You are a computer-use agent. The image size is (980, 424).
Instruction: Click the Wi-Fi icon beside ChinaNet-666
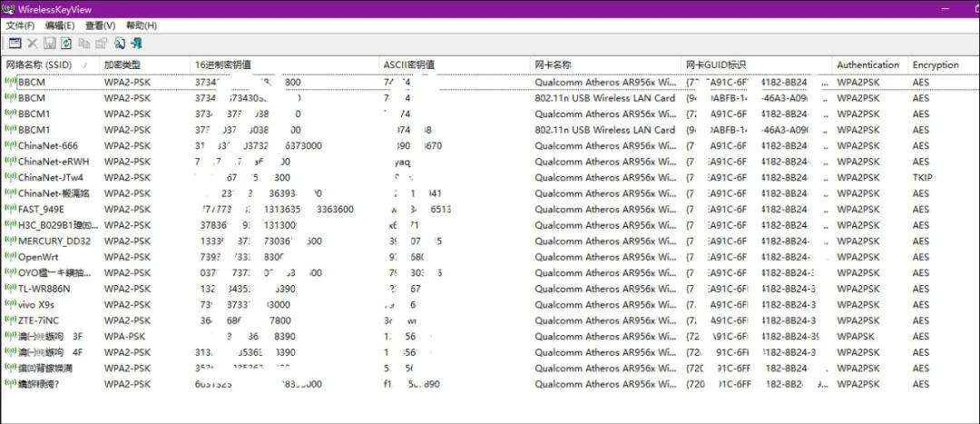click(11, 145)
